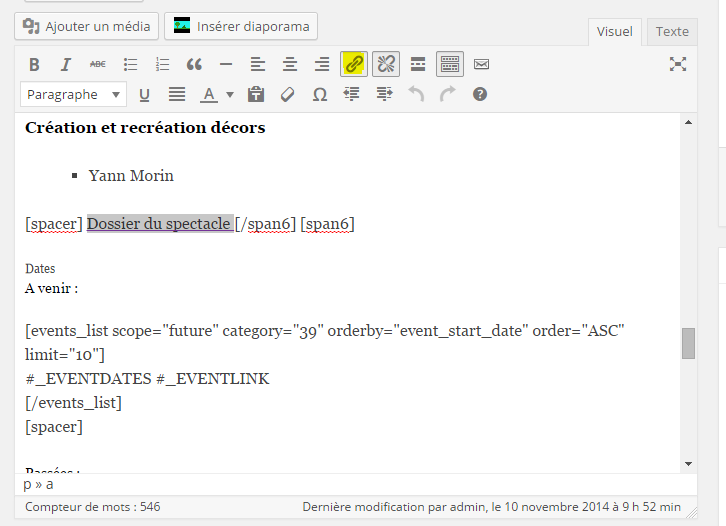The width and height of the screenshot is (726, 526).
Task: Align text left
Action: [258, 64]
